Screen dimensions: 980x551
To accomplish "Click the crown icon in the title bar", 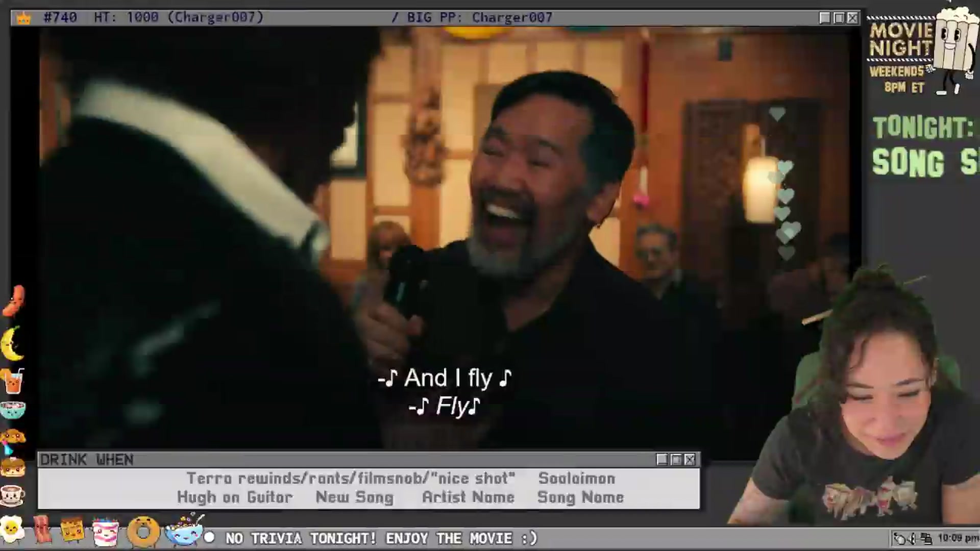I will 23,18.
